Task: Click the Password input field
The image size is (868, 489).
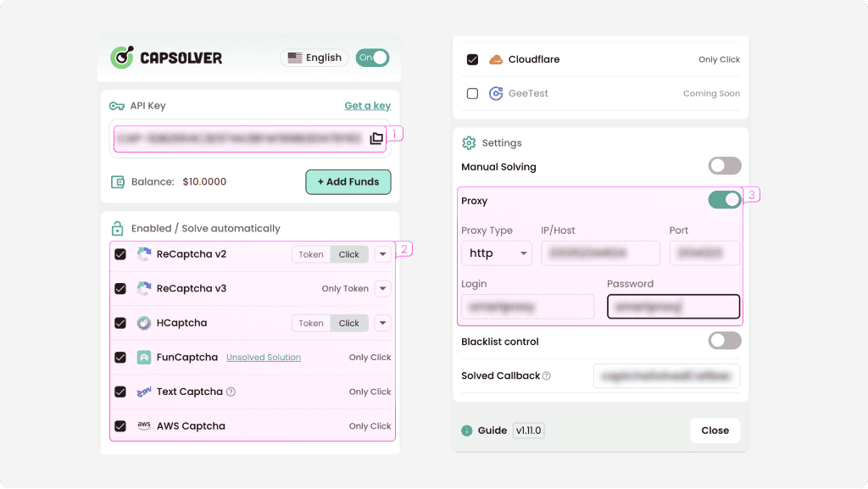Action: (x=676, y=306)
